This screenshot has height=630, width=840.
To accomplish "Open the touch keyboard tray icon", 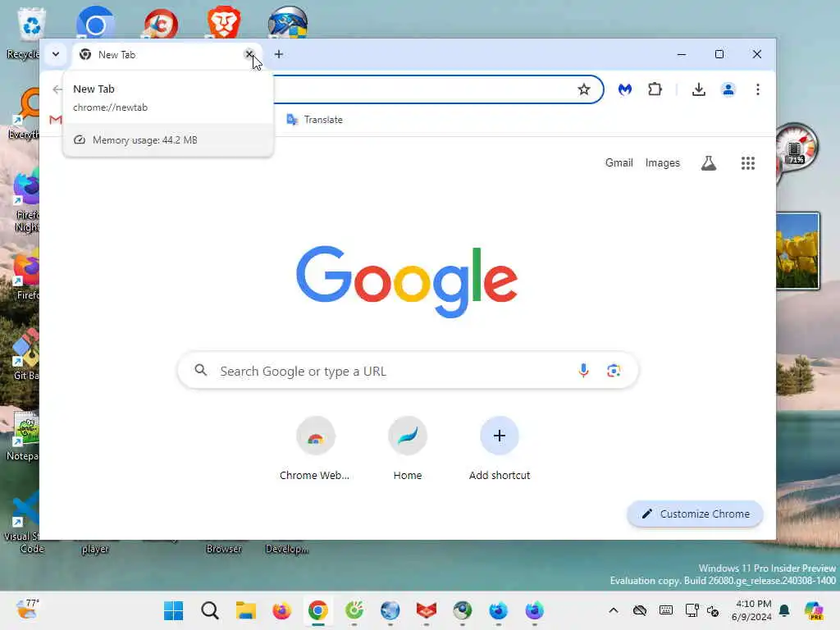I will (x=666, y=610).
